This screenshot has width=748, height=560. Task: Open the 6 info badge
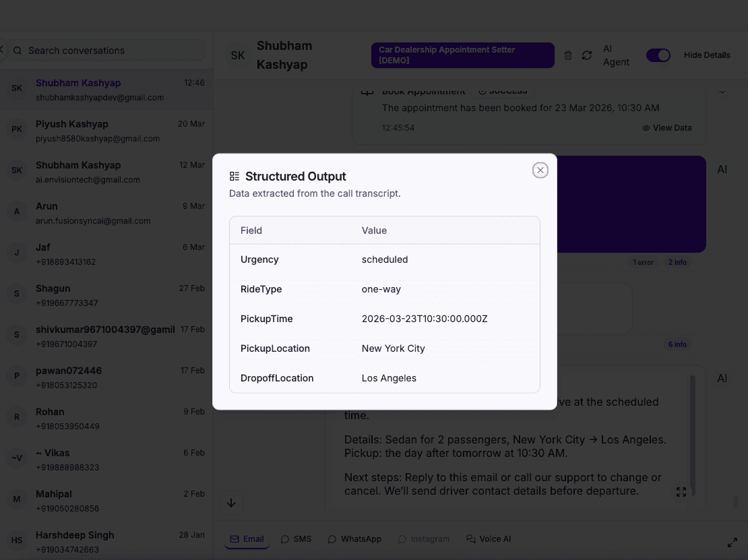(677, 344)
